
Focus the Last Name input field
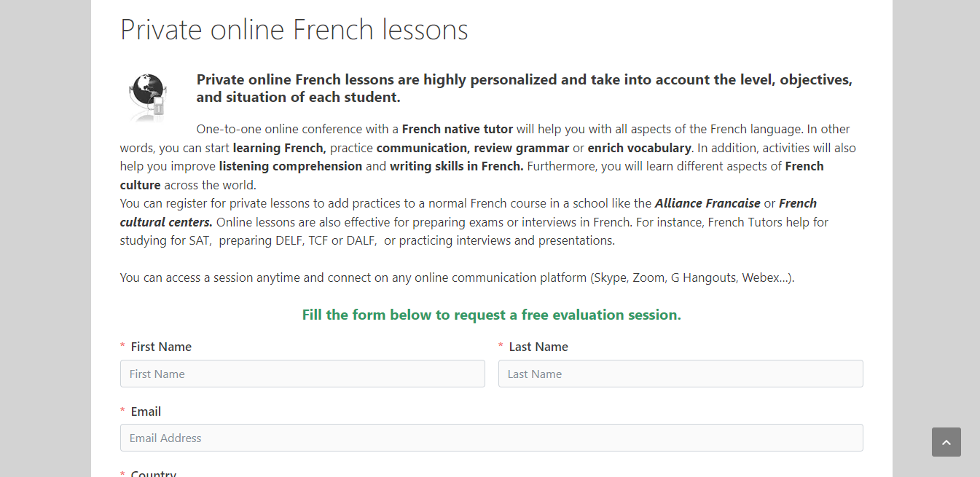point(681,374)
